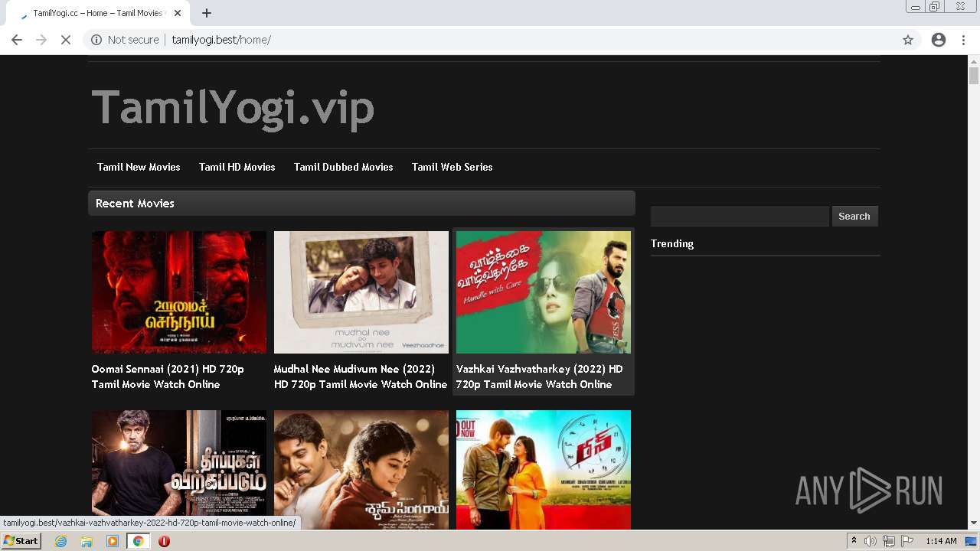Open the Tamil New Movies menu
Screen dimensions: 980x551
point(139,167)
